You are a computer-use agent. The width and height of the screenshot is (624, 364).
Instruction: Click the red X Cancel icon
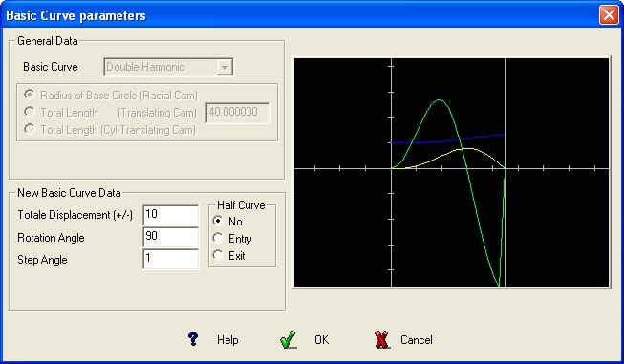[382, 340]
